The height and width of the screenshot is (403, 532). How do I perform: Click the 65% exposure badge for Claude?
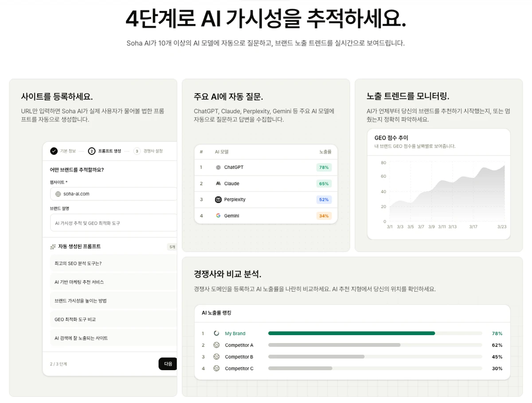pyautogui.click(x=324, y=184)
